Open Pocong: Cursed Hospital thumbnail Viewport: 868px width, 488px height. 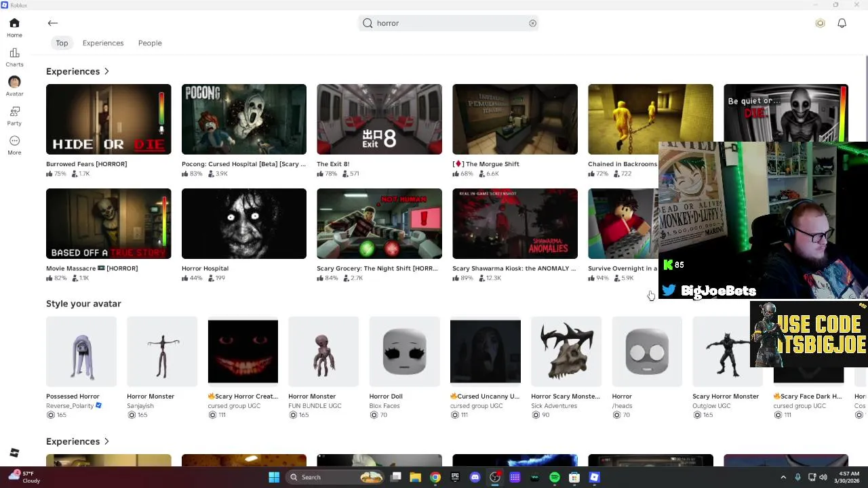[244, 119]
